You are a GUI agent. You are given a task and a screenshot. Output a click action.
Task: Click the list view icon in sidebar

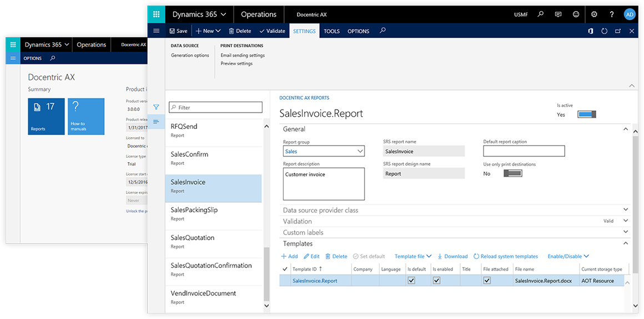(156, 122)
